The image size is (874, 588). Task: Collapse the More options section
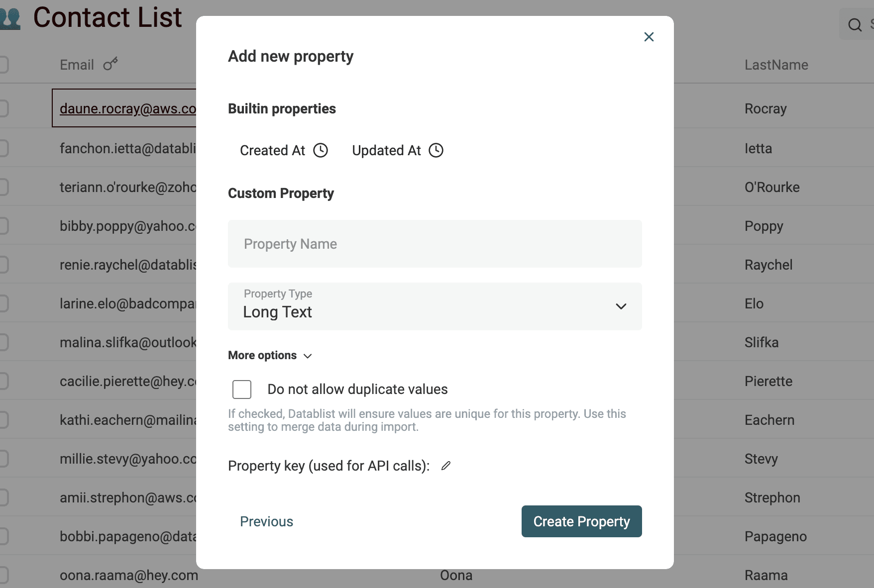click(270, 355)
